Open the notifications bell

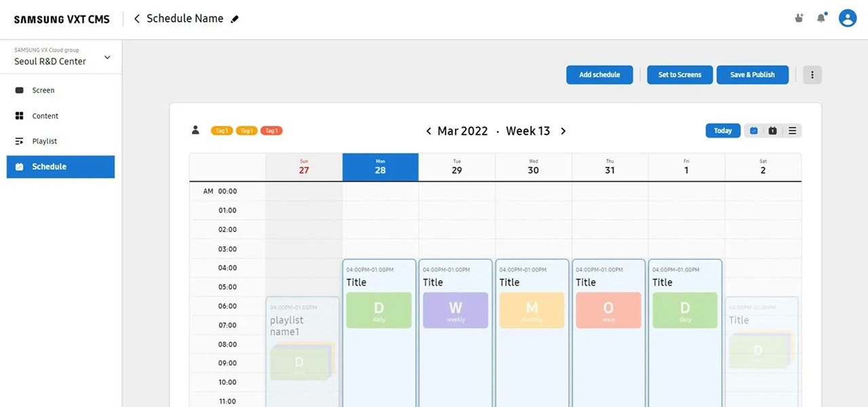click(821, 18)
